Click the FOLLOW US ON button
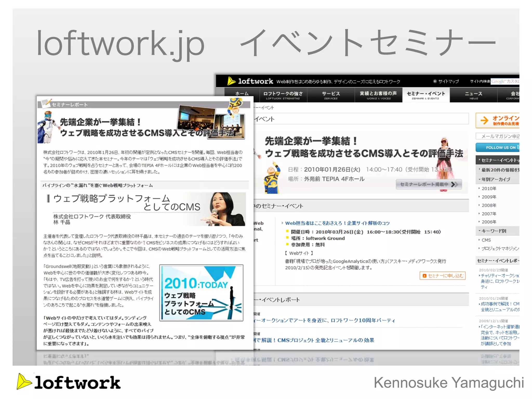This screenshot has width=532, height=399. (498, 147)
